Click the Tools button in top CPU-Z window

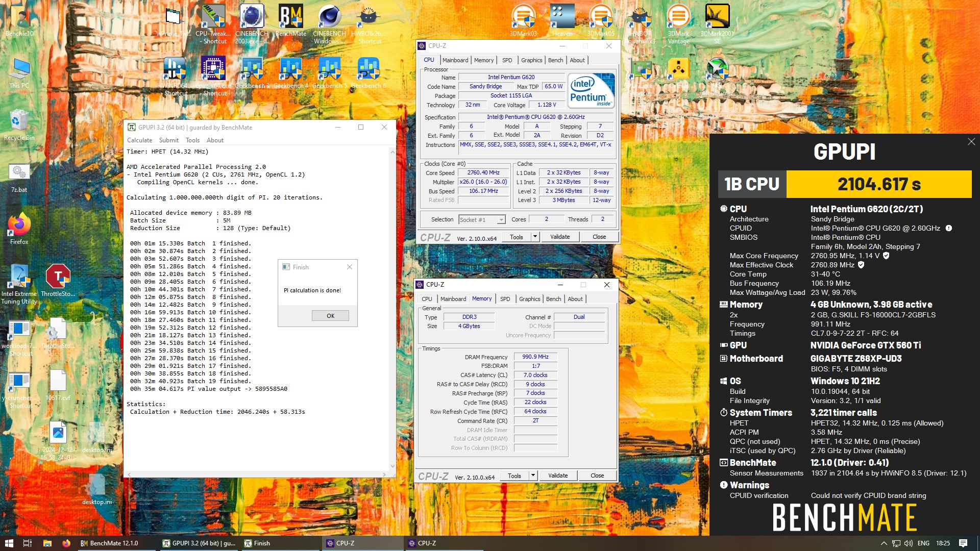[x=517, y=237]
